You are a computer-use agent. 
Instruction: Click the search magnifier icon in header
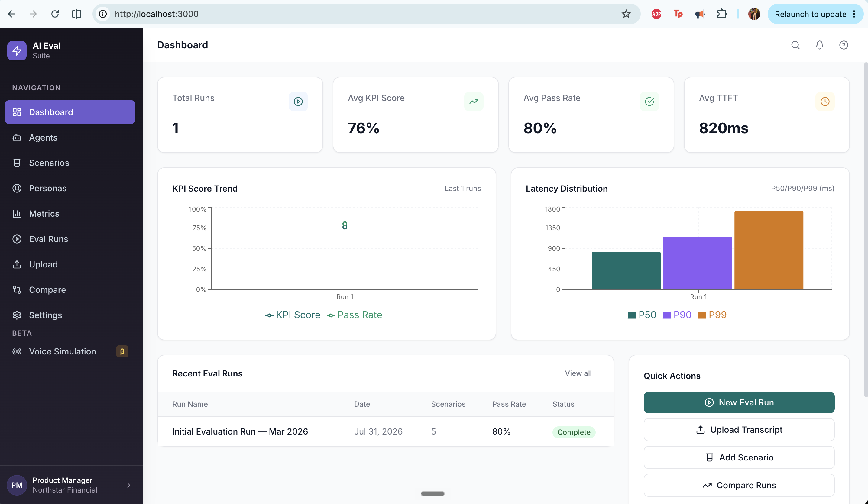pos(795,45)
